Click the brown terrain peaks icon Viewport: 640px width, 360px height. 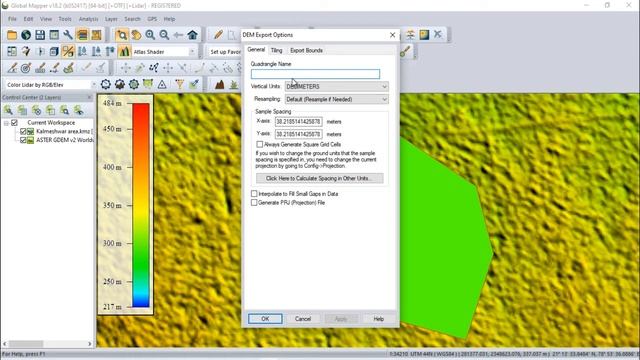coord(220,84)
